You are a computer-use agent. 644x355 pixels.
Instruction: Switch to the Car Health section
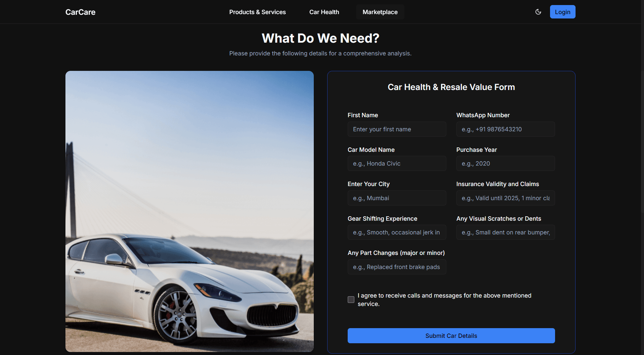324,12
